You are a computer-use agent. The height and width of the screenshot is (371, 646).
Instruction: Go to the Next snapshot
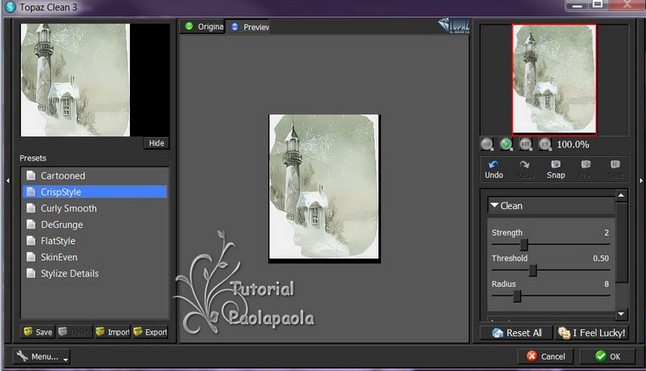pyautogui.click(x=616, y=169)
